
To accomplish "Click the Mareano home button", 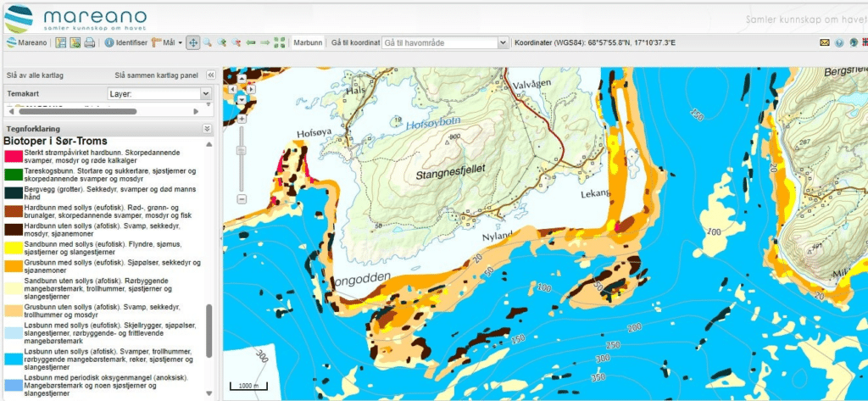I will click(x=26, y=42).
